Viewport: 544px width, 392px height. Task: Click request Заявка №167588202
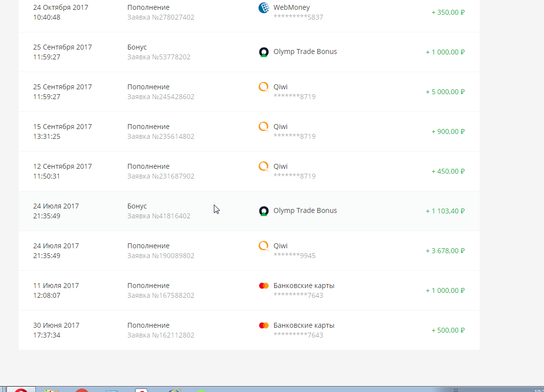(x=160, y=295)
